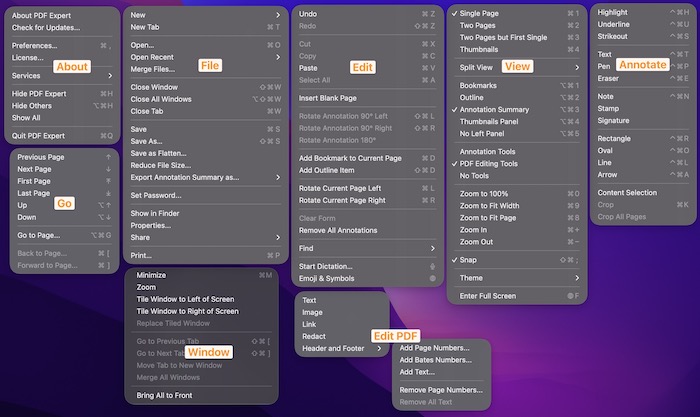Open the Theme submenu
The width and height of the screenshot is (700, 417).
[517, 278]
